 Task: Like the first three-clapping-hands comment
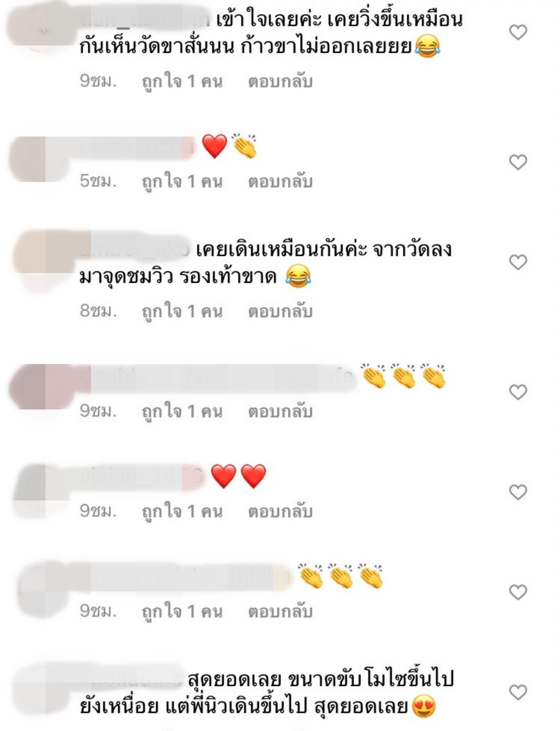[518, 392]
